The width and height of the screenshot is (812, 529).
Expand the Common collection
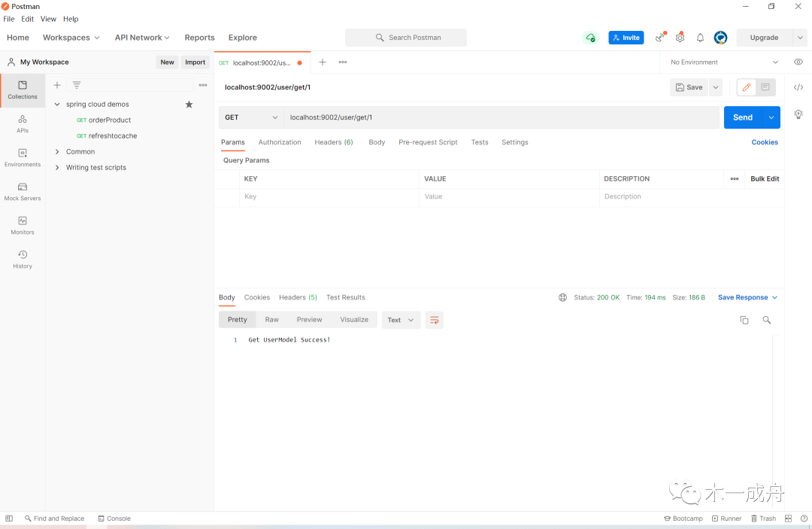pos(57,152)
